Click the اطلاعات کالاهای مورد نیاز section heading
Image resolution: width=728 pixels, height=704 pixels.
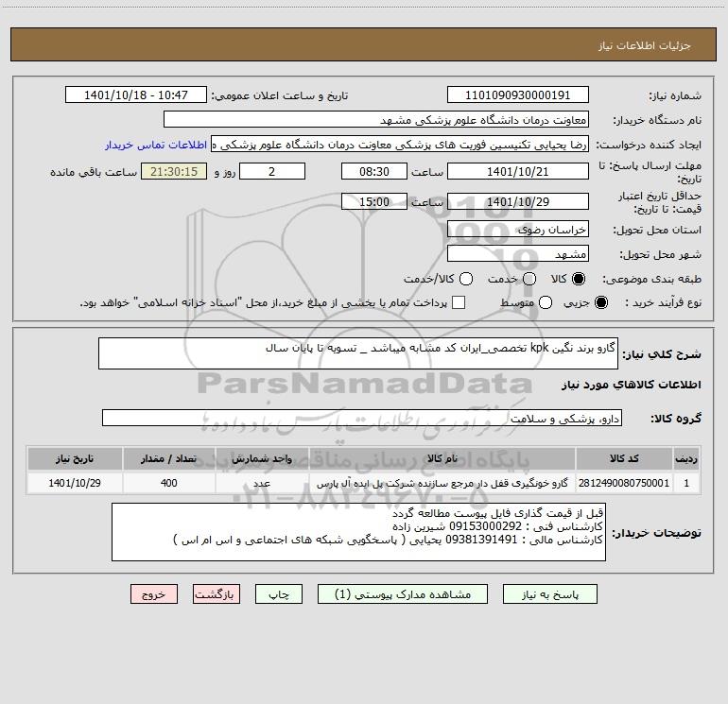[x=632, y=385]
